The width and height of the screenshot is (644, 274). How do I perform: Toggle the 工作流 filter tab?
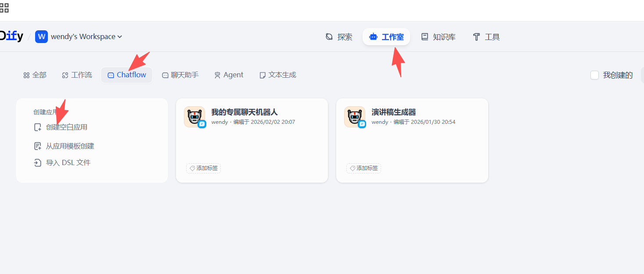point(77,75)
